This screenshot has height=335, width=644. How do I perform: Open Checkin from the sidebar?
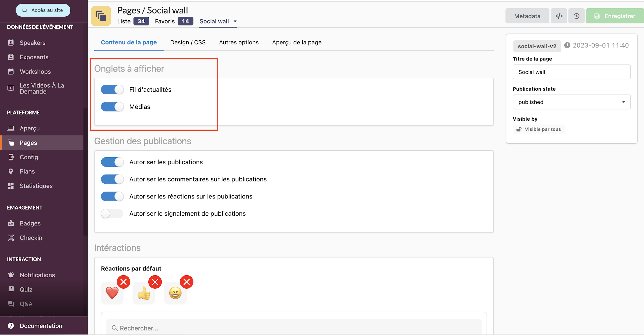tap(31, 238)
